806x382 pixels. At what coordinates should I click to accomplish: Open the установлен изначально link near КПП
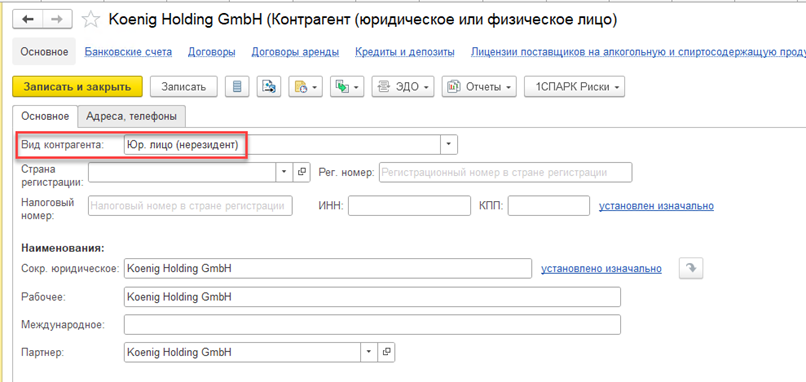pos(656,206)
